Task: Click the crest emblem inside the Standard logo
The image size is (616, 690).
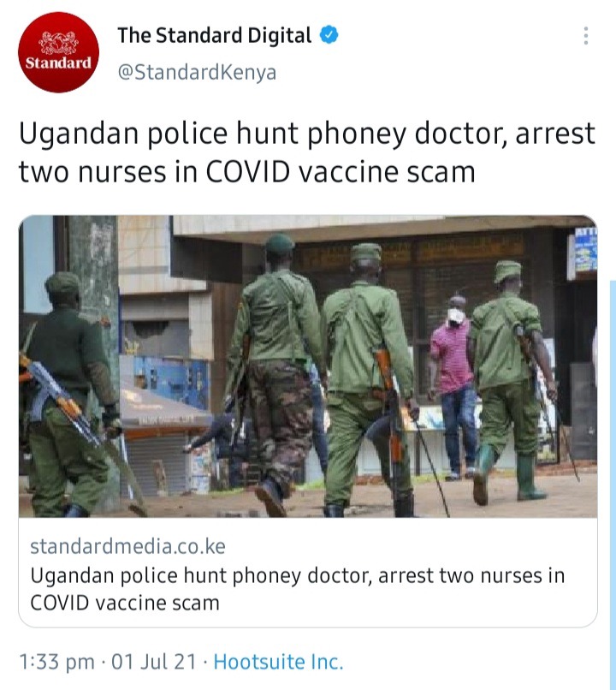Action: pos(58,43)
